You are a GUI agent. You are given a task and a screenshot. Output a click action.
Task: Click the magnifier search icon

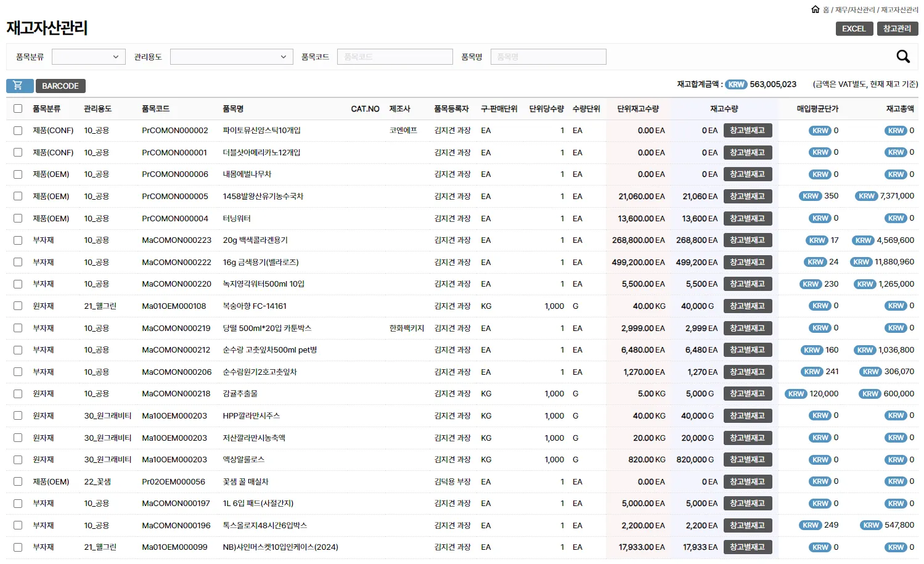click(x=902, y=57)
